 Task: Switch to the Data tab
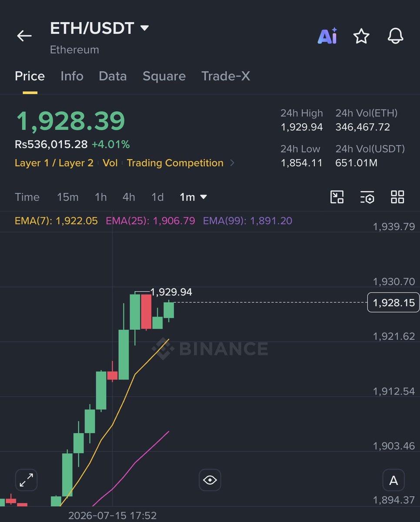coord(113,76)
